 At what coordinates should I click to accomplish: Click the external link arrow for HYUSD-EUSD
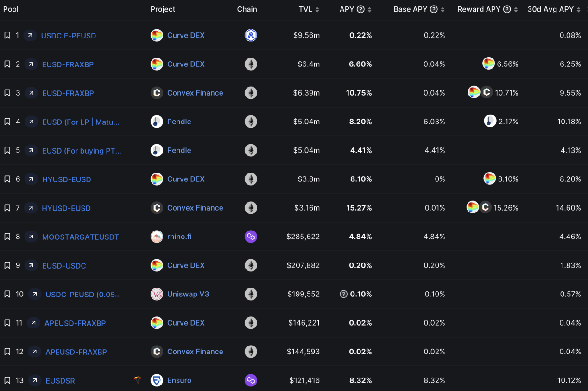(x=31, y=179)
